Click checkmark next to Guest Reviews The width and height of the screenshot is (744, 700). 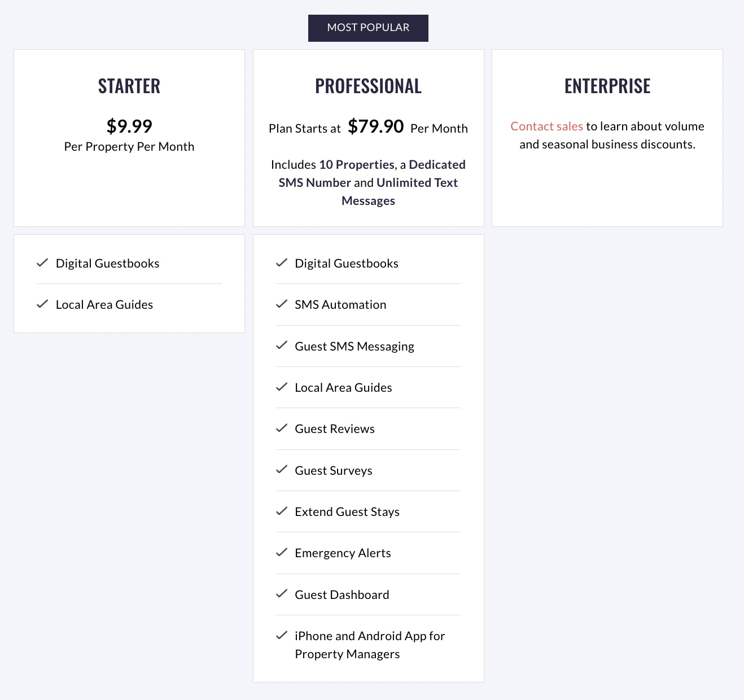282,428
